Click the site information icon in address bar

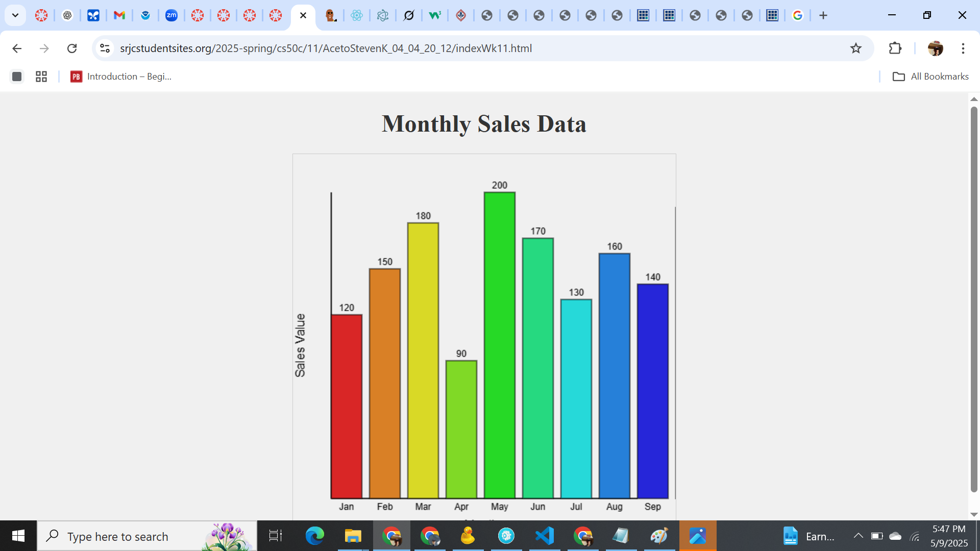tap(105, 48)
